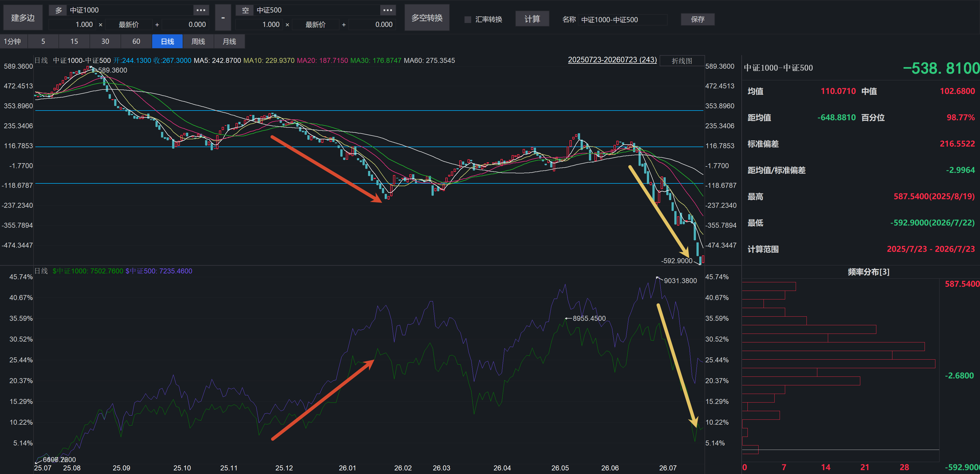980x474 pixels.
Task: Click the 26.01 date label on the time axis
Action: coord(347,468)
